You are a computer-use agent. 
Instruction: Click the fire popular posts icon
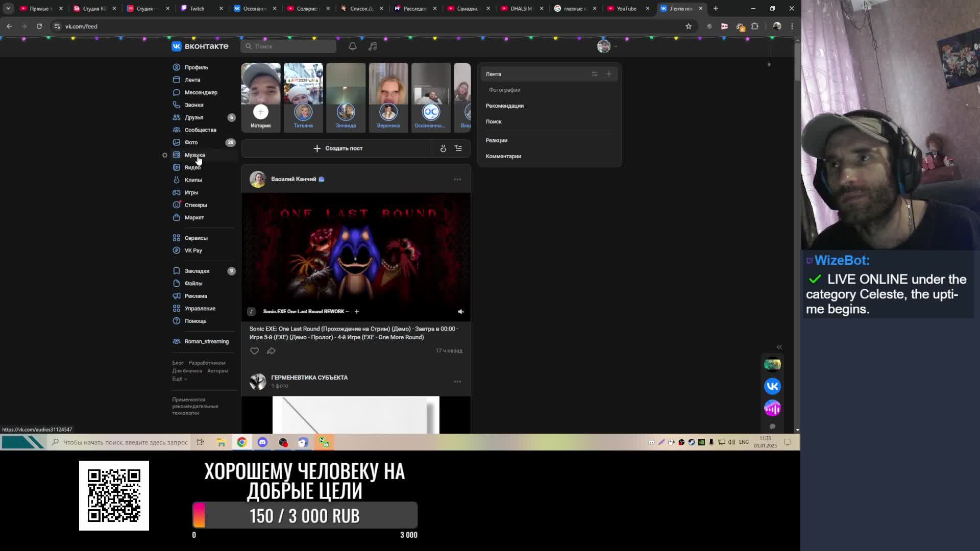443,148
